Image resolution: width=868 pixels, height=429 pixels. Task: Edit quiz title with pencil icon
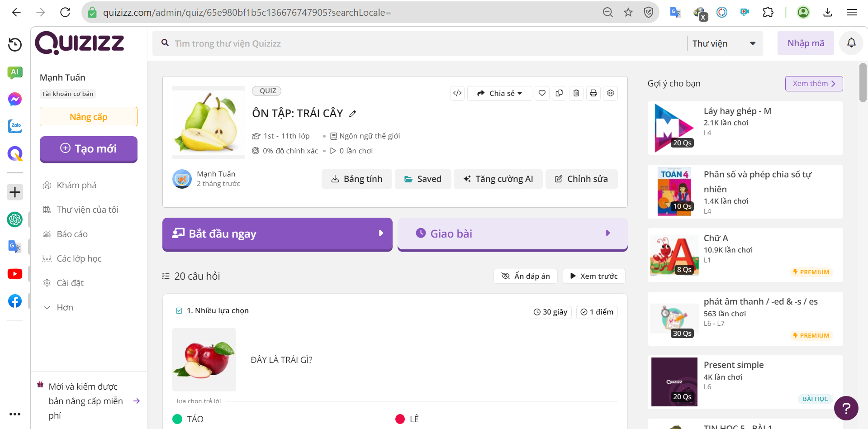coord(353,114)
